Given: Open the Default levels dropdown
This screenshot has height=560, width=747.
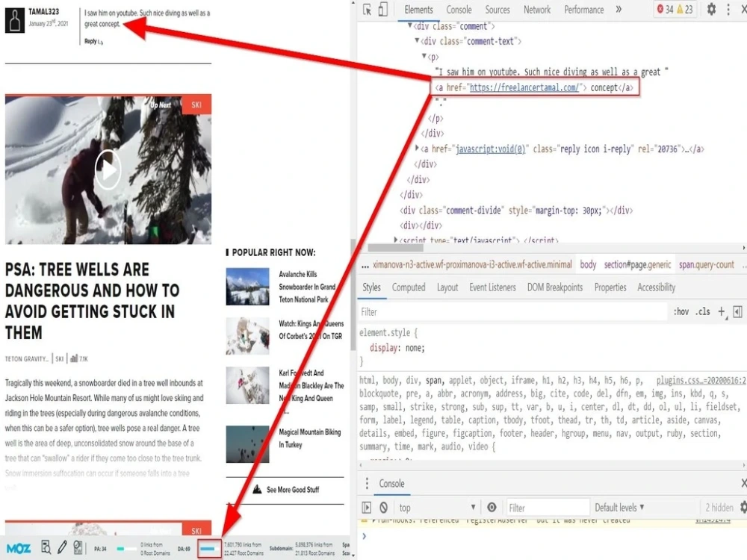Looking at the screenshot, I should [x=619, y=508].
